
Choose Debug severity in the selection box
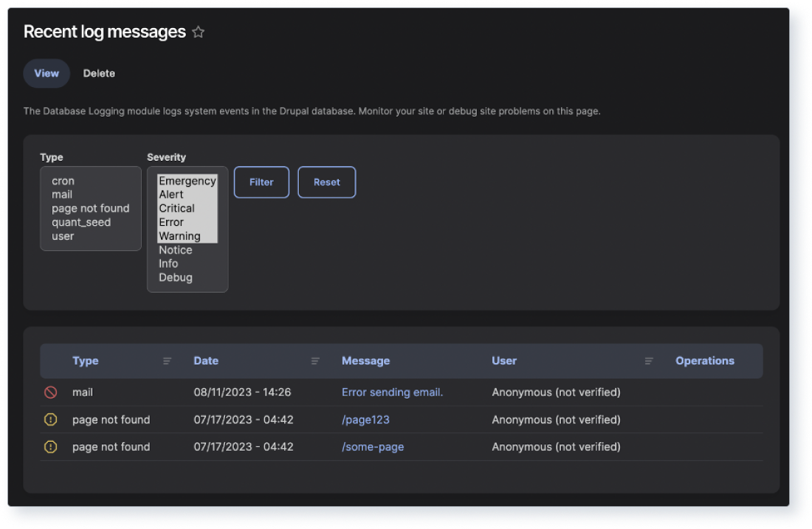point(174,277)
